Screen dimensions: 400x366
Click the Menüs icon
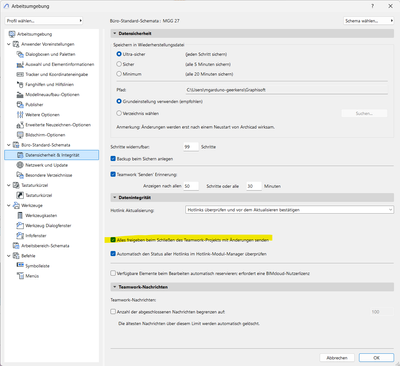tap(20, 276)
